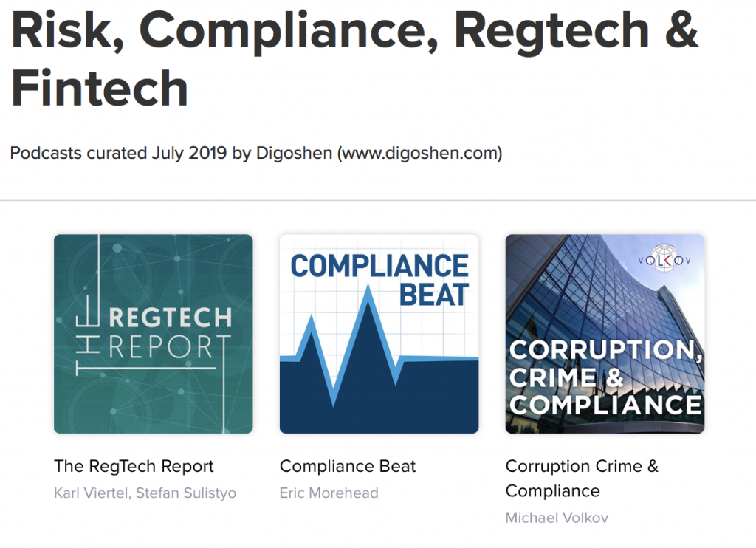Click author name Eric Morehead

(329, 493)
